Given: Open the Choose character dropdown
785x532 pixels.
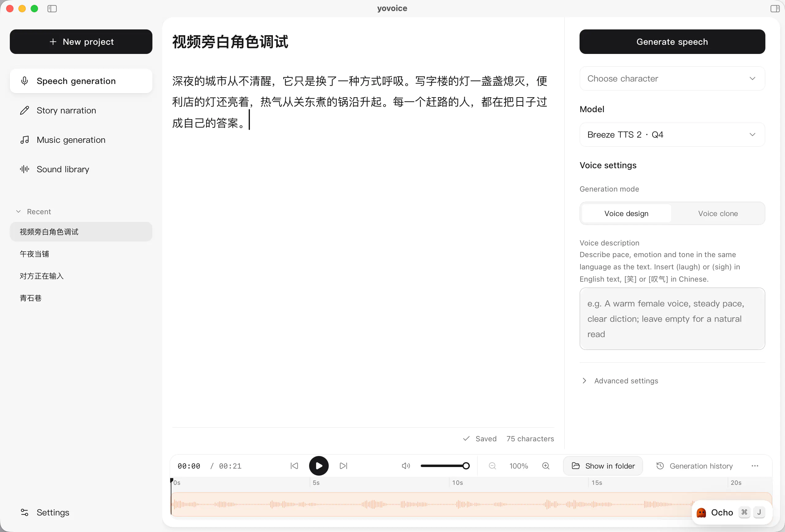Looking at the screenshot, I should 672,78.
